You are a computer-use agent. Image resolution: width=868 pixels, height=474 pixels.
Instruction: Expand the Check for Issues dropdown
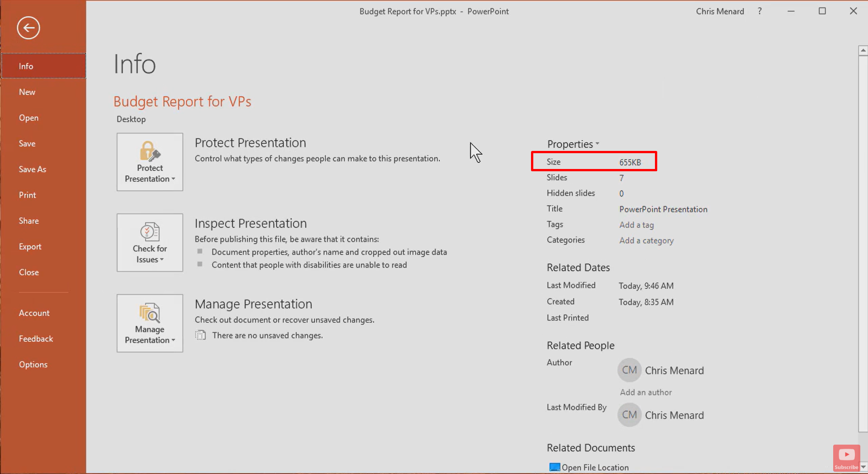pos(161,259)
